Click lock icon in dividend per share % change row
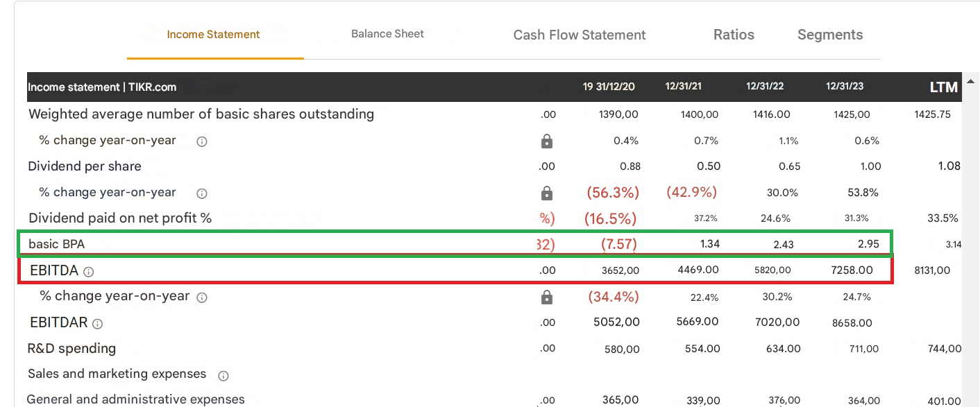This screenshot has width=980, height=407. click(x=547, y=193)
